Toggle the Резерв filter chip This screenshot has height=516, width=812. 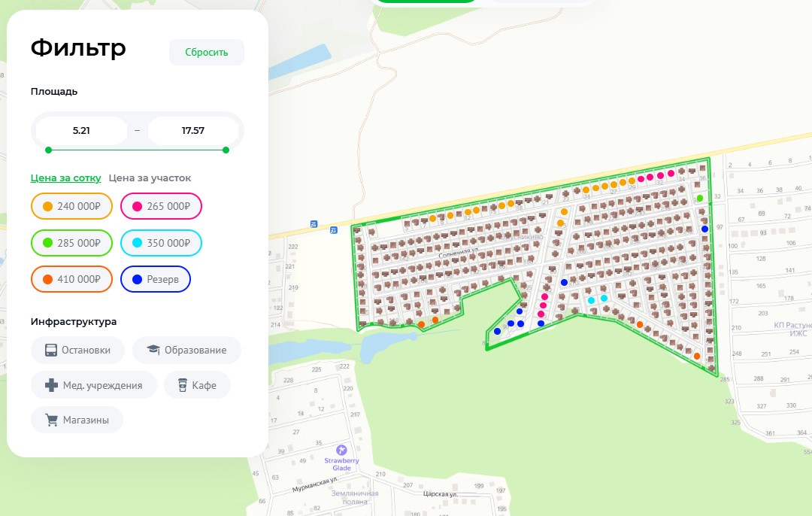[x=156, y=279]
